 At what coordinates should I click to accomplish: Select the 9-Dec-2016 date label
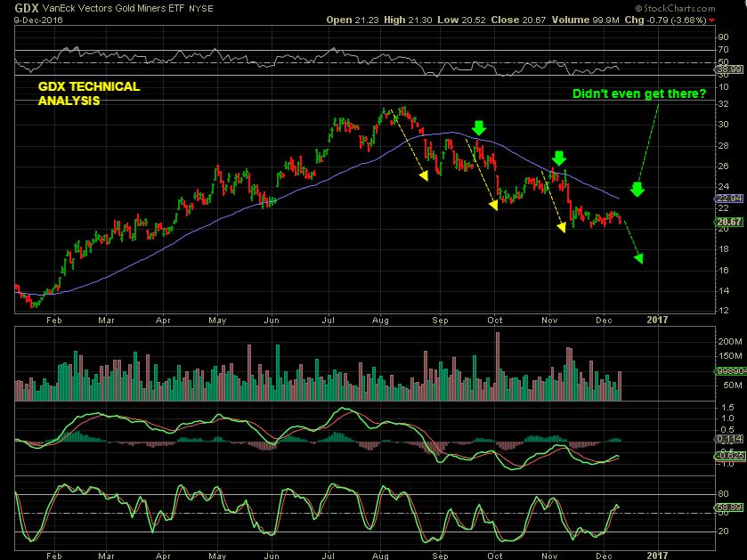pyautogui.click(x=38, y=20)
